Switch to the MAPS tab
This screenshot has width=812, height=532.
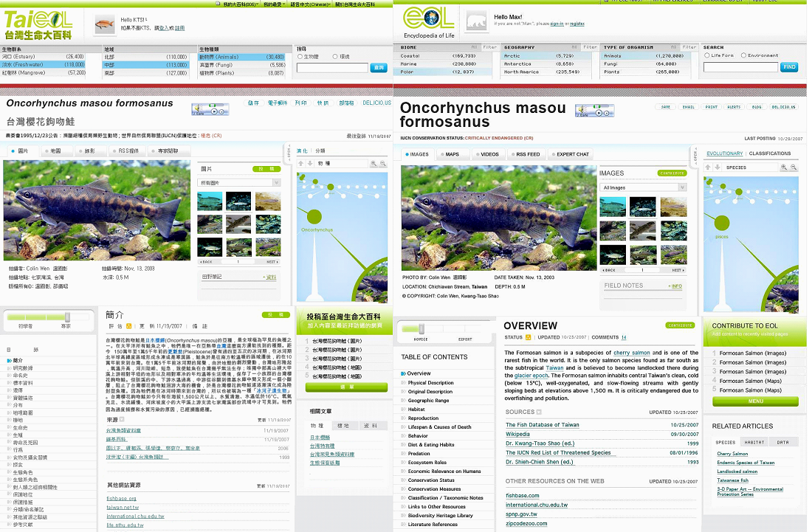click(x=449, y=154)
